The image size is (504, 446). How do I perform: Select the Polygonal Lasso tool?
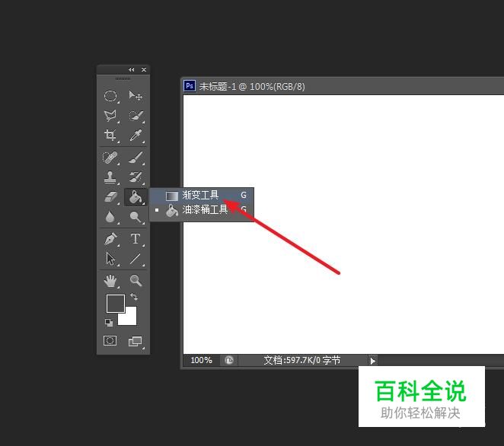pyautogui.click(x=110, y=116)
